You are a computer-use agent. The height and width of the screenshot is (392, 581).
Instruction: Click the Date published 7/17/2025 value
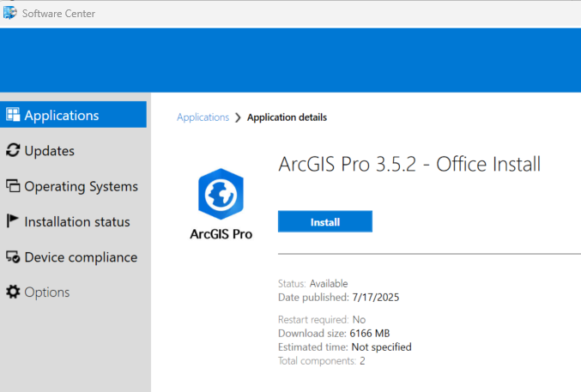(x=375, y=297)
